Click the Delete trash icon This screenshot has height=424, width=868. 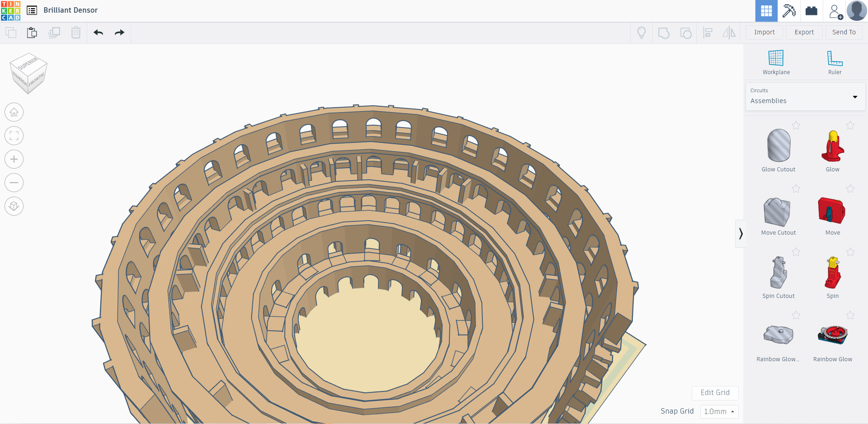click(76, 33)
